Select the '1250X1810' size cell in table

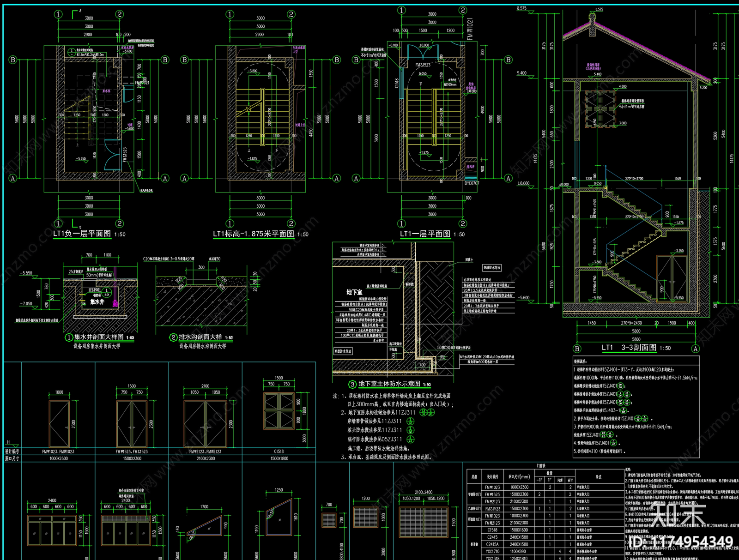pos(519,558)
